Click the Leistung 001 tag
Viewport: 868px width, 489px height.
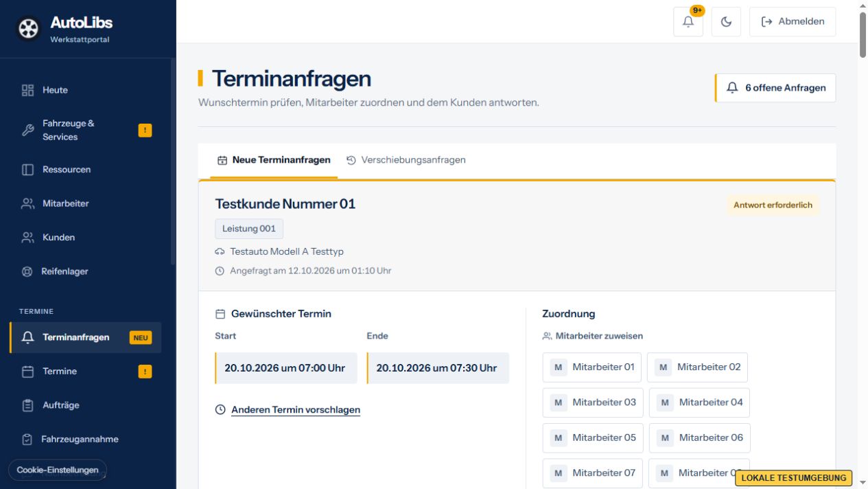(248, 229)
